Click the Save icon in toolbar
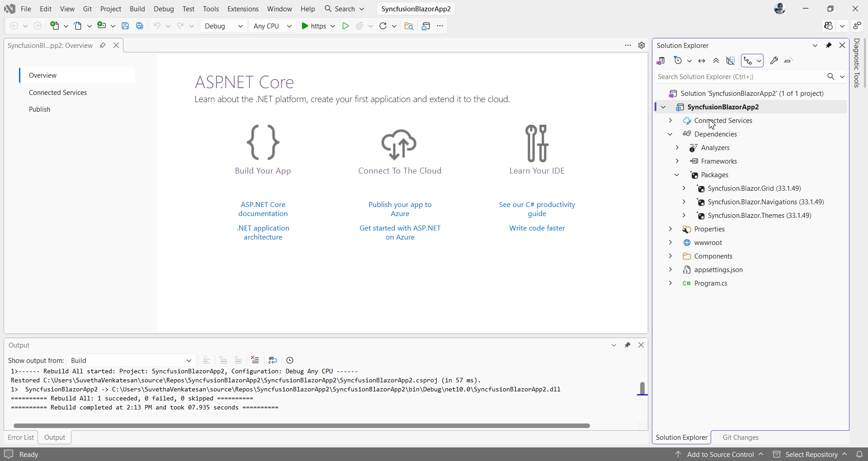This screenshot has height=461, width=868. pyautogui.click(x=125, y=26)
